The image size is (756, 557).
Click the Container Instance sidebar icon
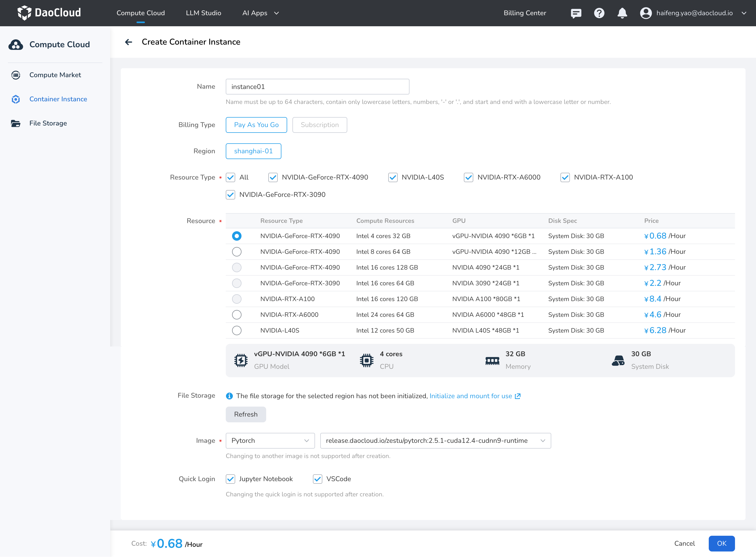(x=15, y=99)
